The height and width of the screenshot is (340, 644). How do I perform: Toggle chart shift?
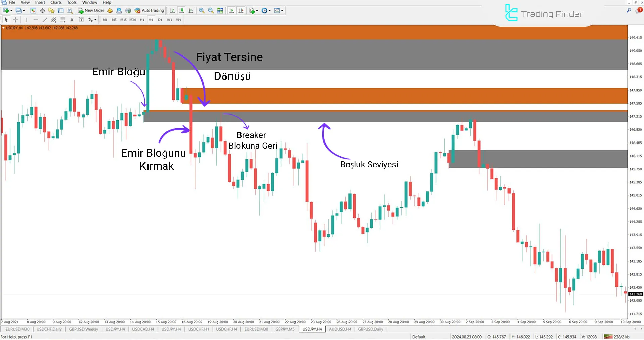(x=240, y=11)
